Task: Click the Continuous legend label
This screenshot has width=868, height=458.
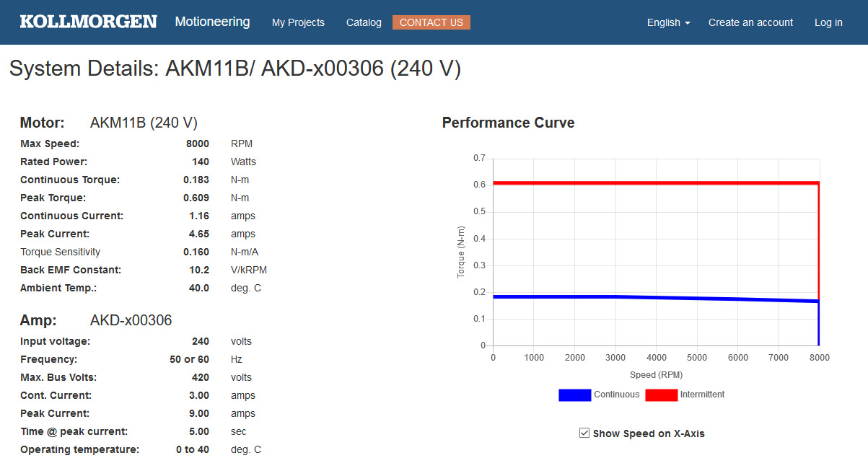Action: pyautogui.click(x=616, y=395)
